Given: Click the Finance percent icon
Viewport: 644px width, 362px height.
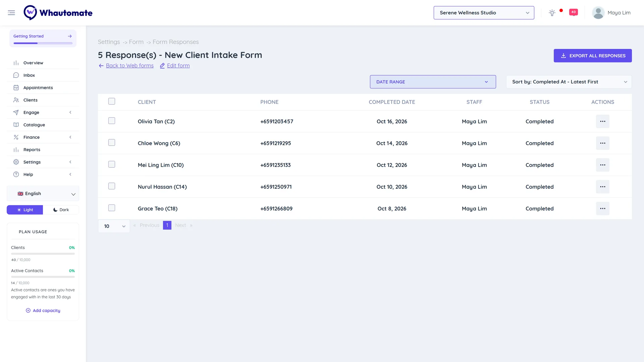Looking at the screenshot, I should tap(16, 137).
